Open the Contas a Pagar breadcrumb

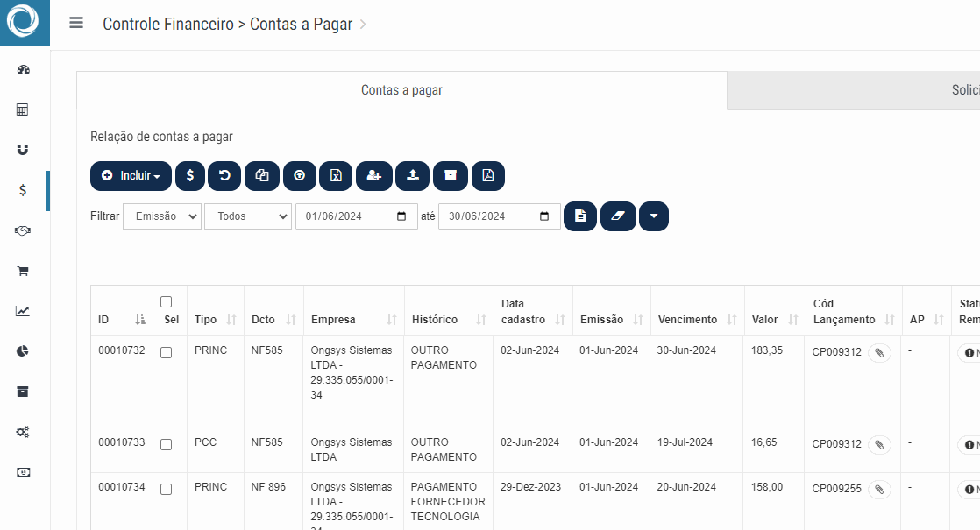click(302, 25)
